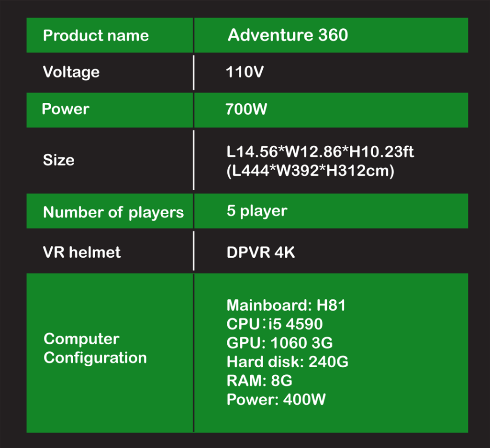Click the Computer Configuration label
The image size is (490, 448).
click(x=95, y=348)
